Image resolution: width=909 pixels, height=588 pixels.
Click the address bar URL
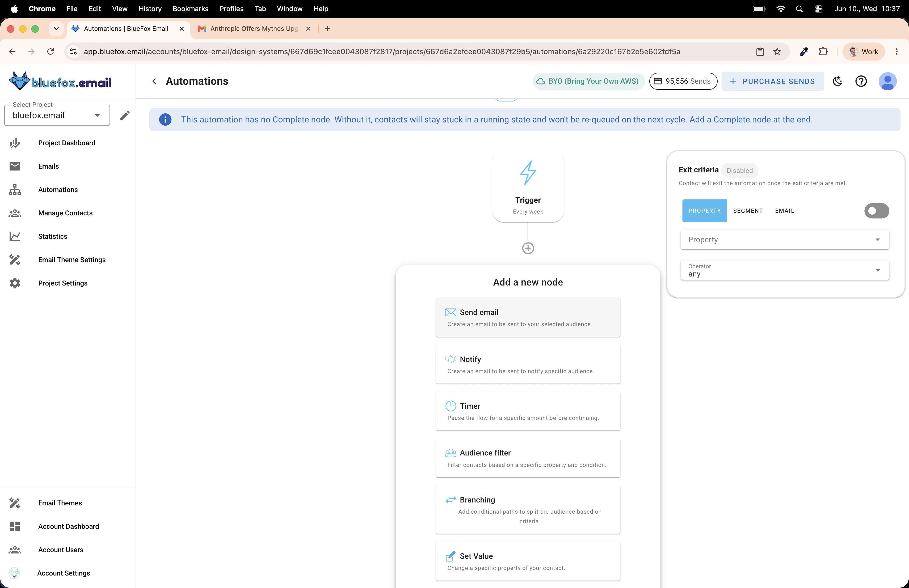(382, 52)
